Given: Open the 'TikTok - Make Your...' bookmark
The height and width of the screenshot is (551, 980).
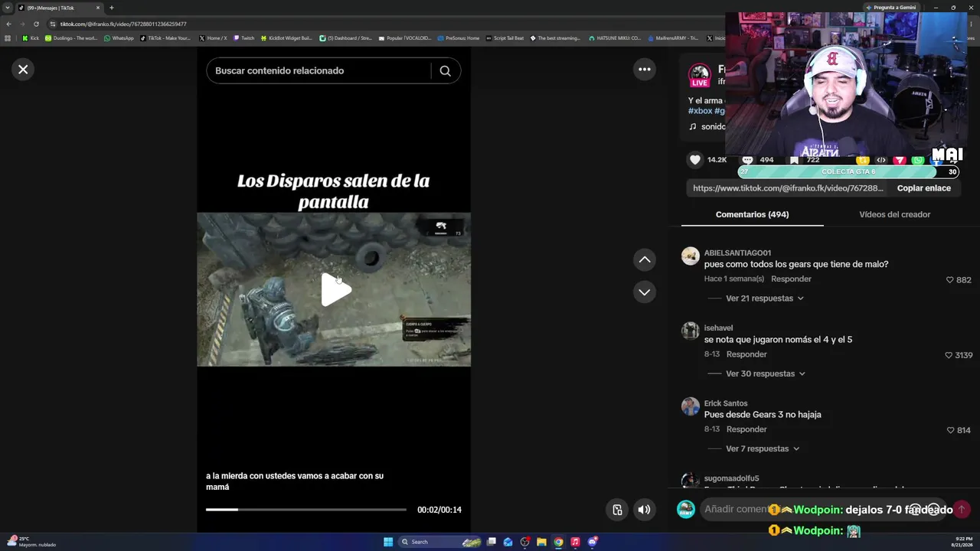Looking at the screenshot, I should click(165, 38).
